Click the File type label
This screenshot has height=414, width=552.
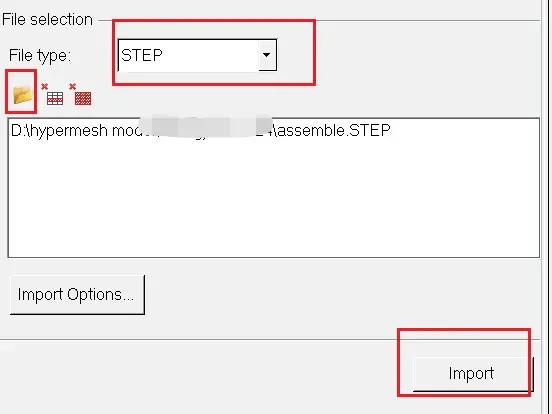pyautogui.click(x=40, y=56)
